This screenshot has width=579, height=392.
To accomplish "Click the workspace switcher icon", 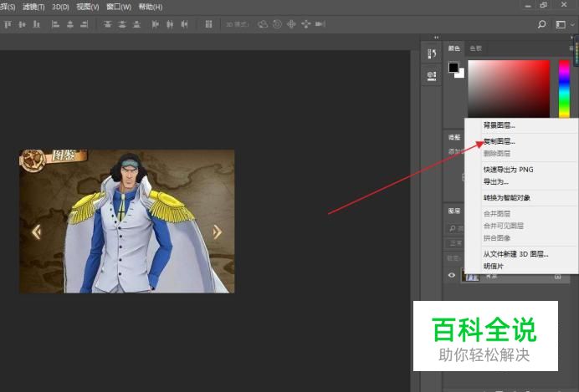I will click(x=561, y=25).
